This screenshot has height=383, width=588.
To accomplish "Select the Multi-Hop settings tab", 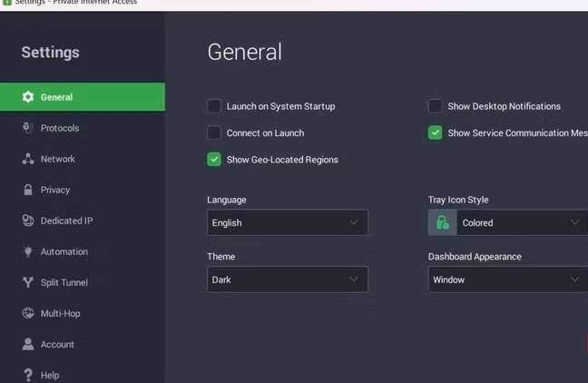I will 83,313.
